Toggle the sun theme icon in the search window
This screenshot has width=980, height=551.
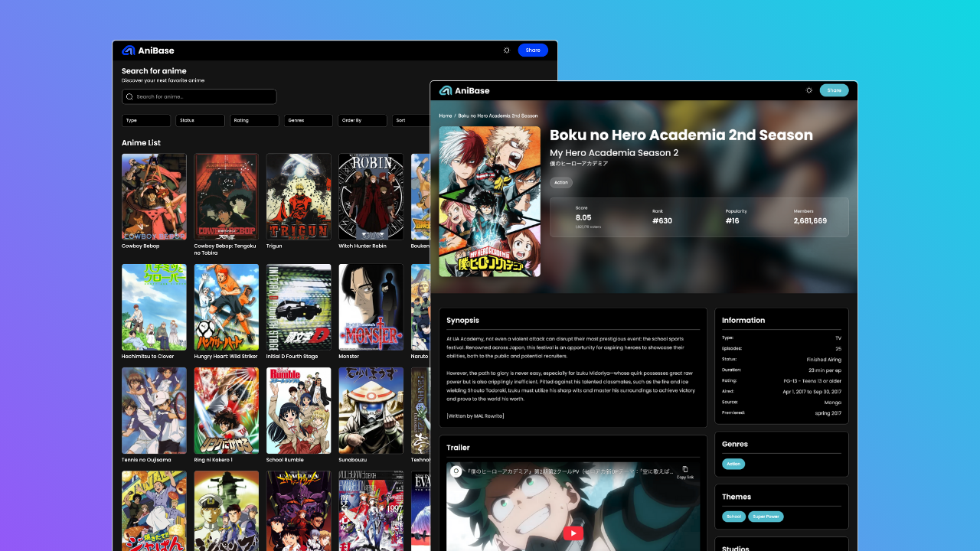[507, 51]
